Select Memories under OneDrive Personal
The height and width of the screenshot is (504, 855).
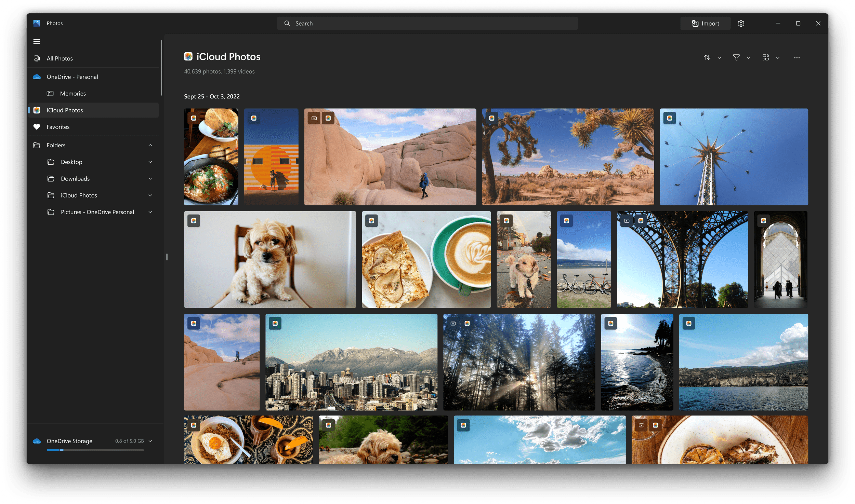pos(73,93)
